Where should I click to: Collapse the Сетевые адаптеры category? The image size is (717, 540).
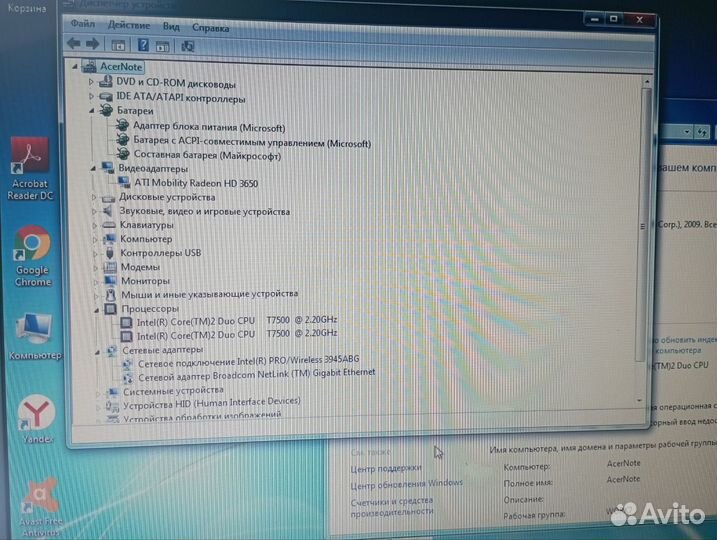coord(97,352)
